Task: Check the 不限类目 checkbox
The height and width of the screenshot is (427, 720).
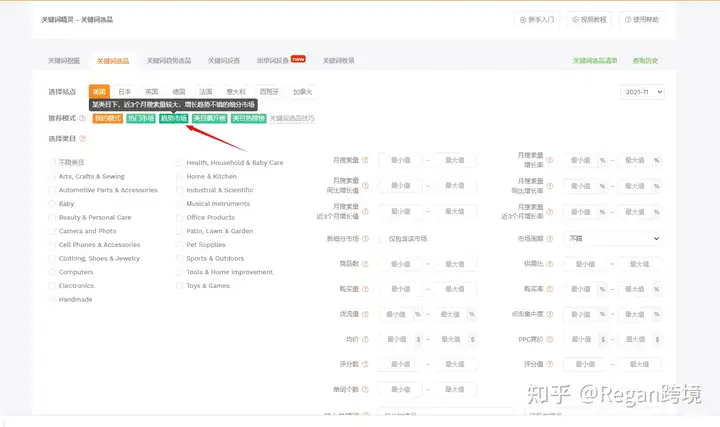Action: 52,163
